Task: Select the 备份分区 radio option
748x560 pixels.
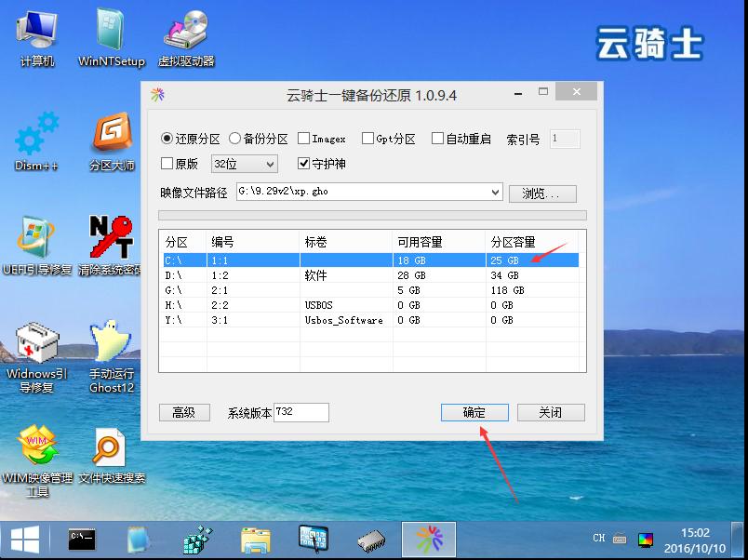Action: pos(235,138)
